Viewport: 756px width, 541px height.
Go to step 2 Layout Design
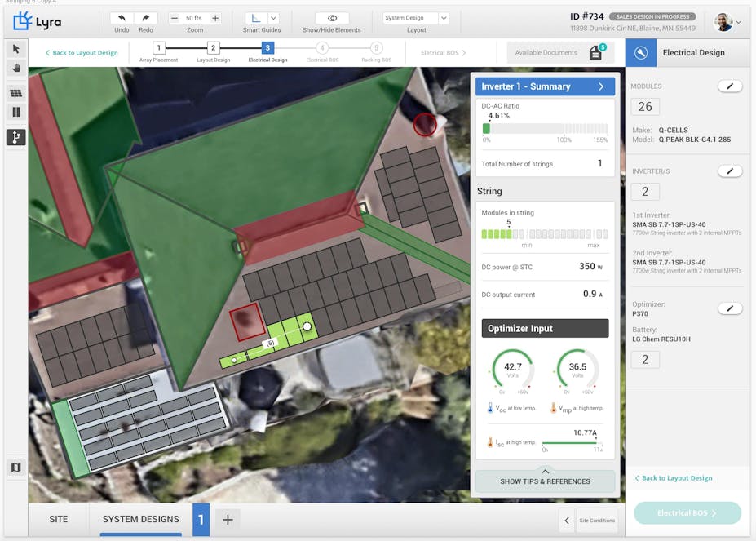[213, 49]
